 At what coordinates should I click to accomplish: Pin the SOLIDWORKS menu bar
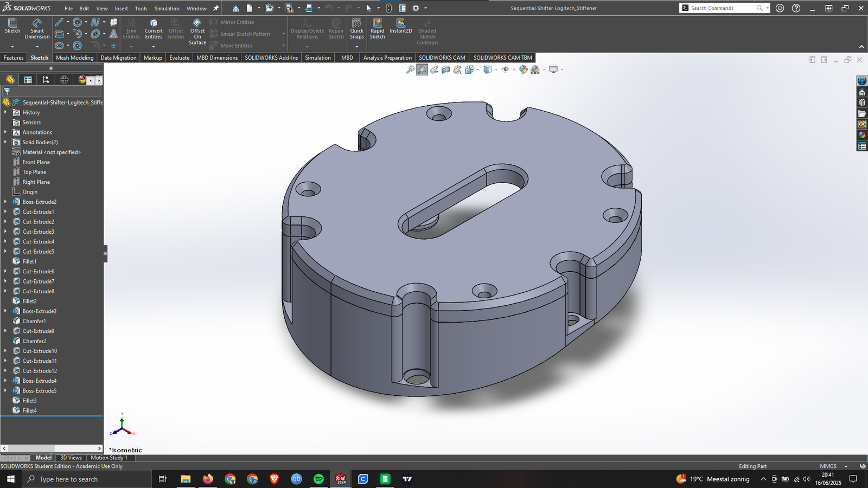(216, 8)
